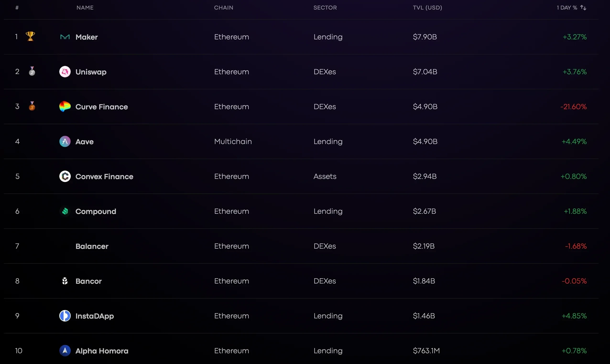Screen dimensions: 610x364
Task: Click the InstaDApp blue logo icon
Action: 65,316
